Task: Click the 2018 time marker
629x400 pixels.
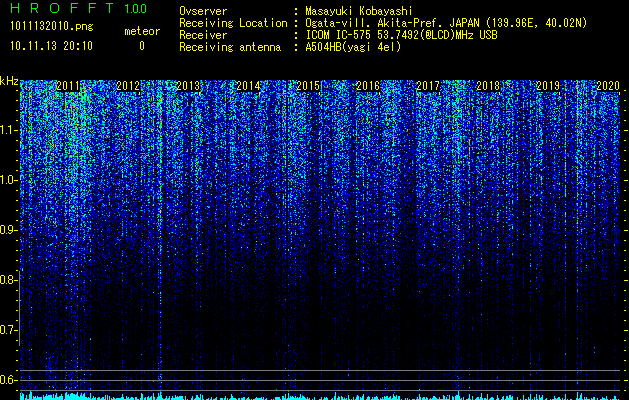Action: tap(488, 85)
